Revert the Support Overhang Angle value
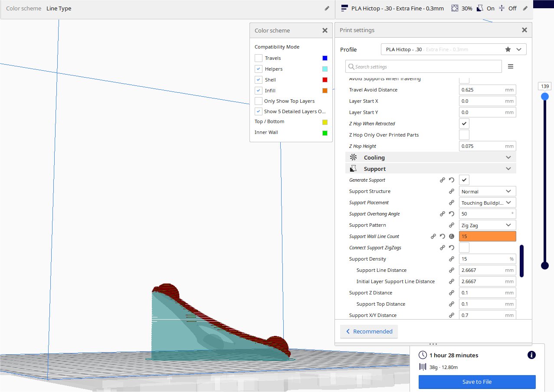This screenshot has width=554, height=392. (451, 214)
